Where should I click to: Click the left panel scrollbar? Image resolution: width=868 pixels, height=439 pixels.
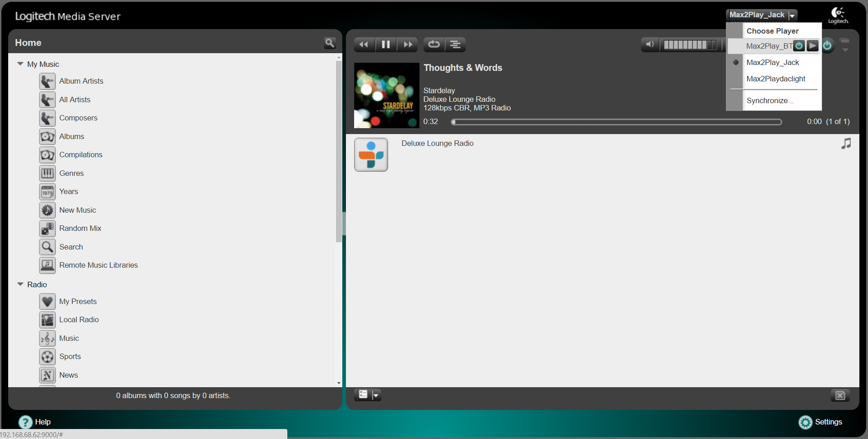point(339,151)
